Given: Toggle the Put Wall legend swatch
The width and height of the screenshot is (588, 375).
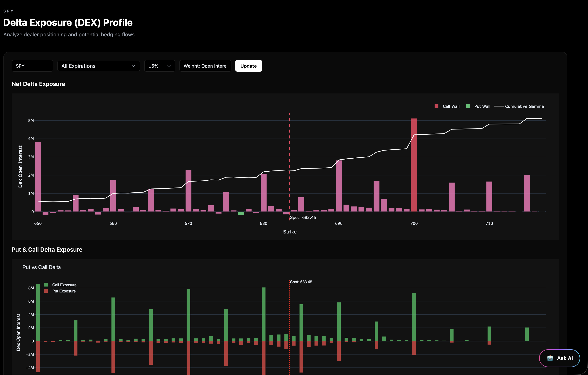Looking at the screenshot, I should [x=468, y=106].
